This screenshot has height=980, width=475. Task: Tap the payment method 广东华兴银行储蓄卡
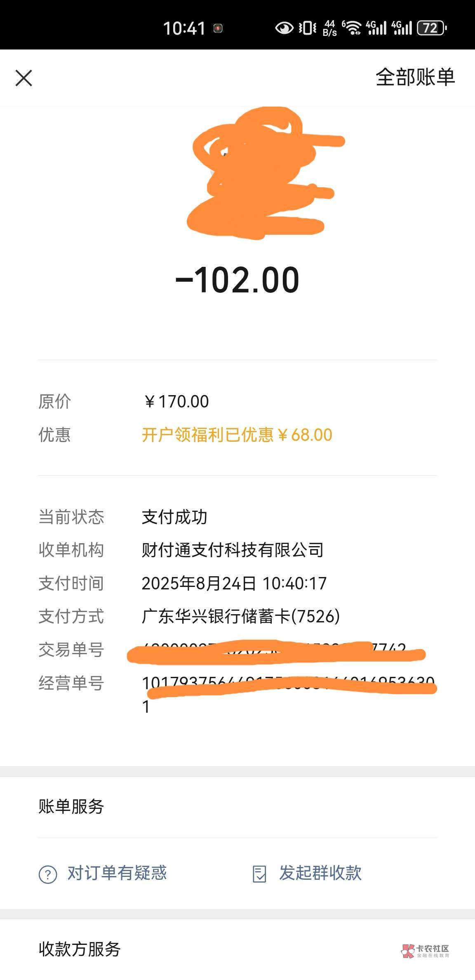coord(240,616)
